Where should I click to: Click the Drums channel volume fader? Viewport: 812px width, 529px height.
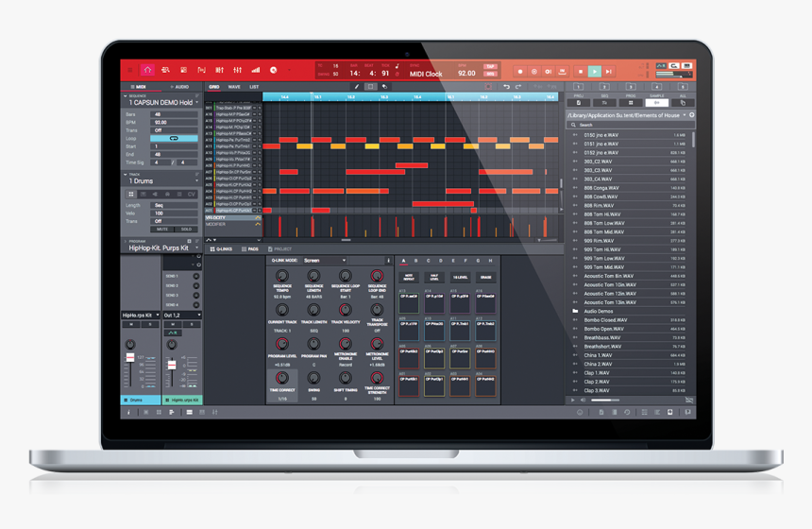click(130, 357)
